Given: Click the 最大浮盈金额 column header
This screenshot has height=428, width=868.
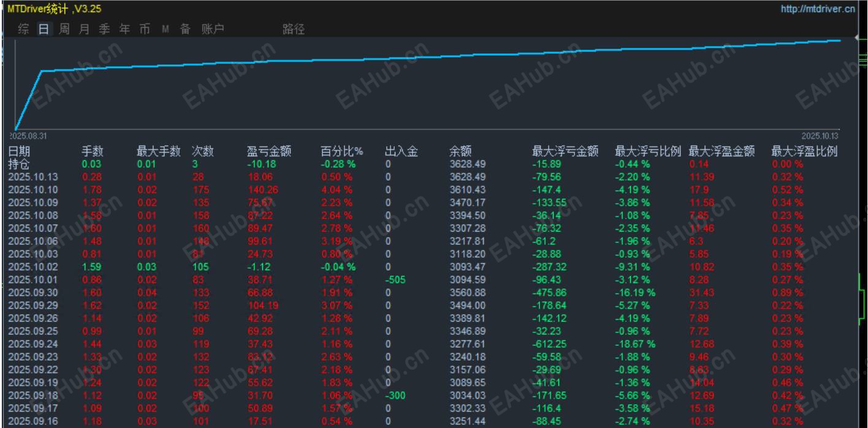Looking at the screenshot, I should pyautogui.click(x=721, y=152).
